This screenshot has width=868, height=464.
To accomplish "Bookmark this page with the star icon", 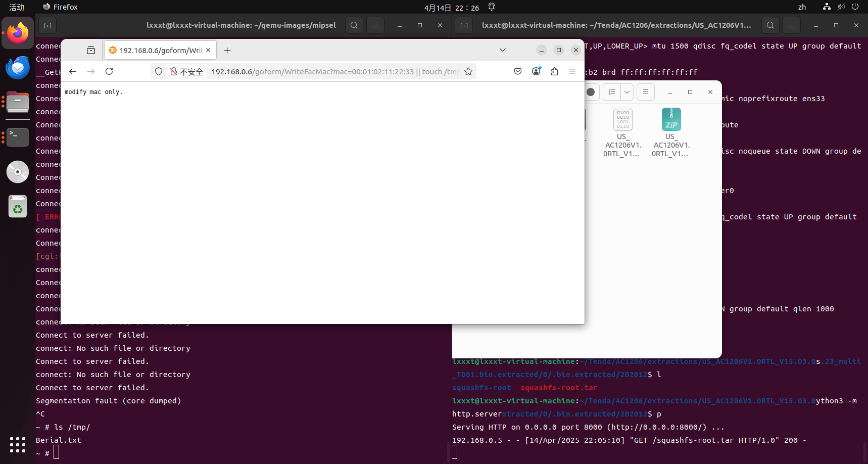I will point(468,72).
